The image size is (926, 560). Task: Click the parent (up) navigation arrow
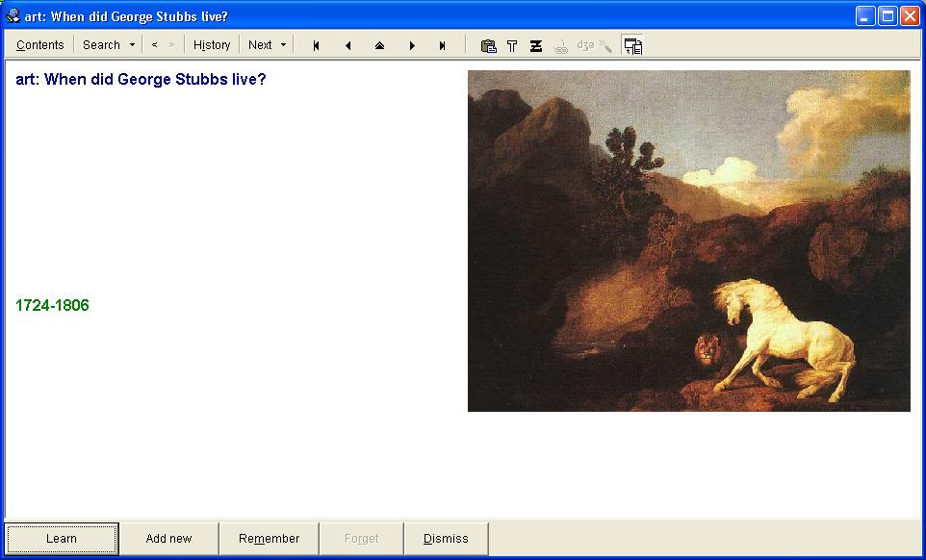pos(379,45)
